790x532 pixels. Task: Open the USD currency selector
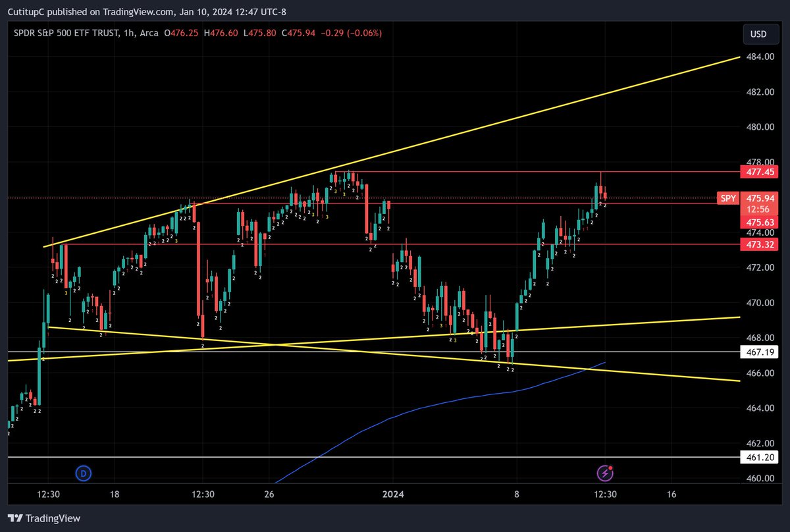click(760, 34)
